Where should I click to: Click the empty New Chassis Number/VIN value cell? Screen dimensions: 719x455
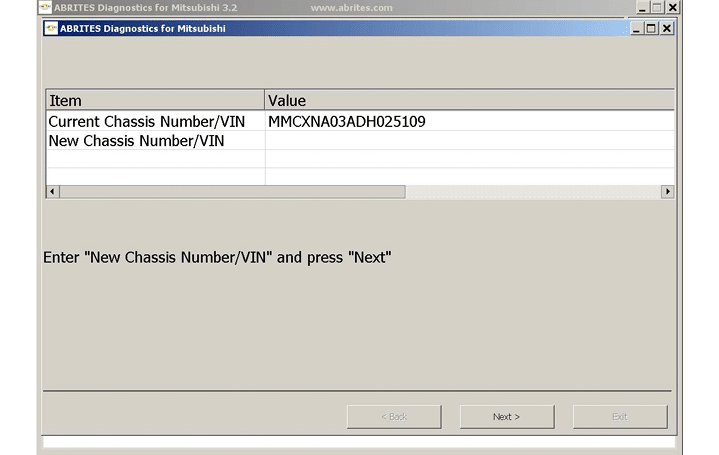pos(468,141)
